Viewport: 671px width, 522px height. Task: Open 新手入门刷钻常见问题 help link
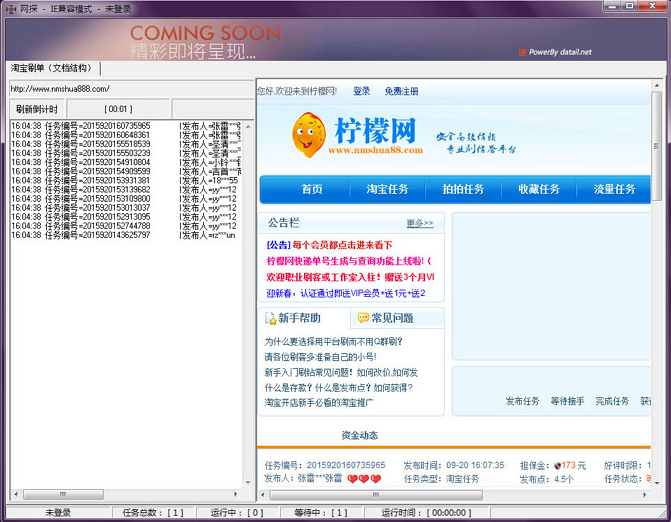coord(341,372)
